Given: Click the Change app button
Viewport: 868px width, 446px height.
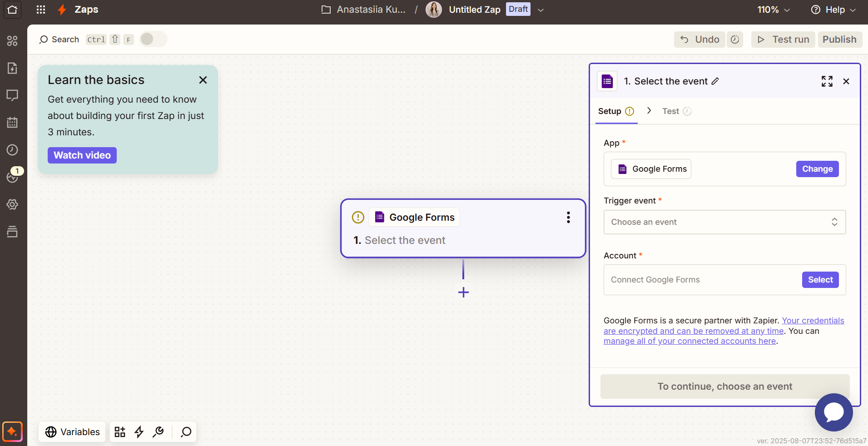Looking at the screenshot, I should point(817,169).
